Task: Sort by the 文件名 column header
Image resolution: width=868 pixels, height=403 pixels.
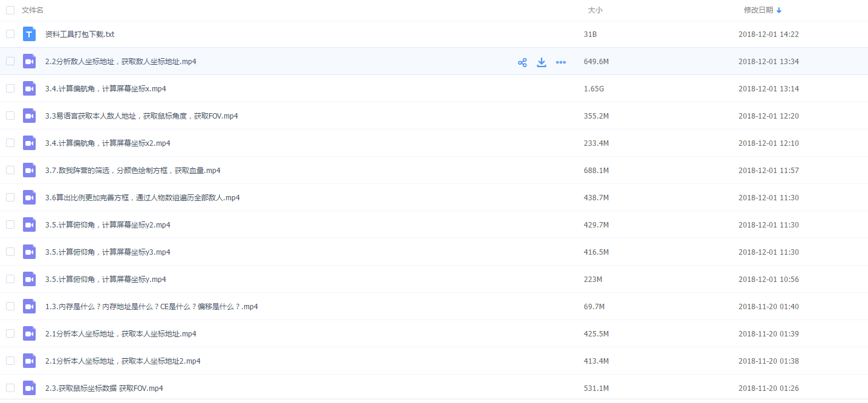Action: (33, 10)
